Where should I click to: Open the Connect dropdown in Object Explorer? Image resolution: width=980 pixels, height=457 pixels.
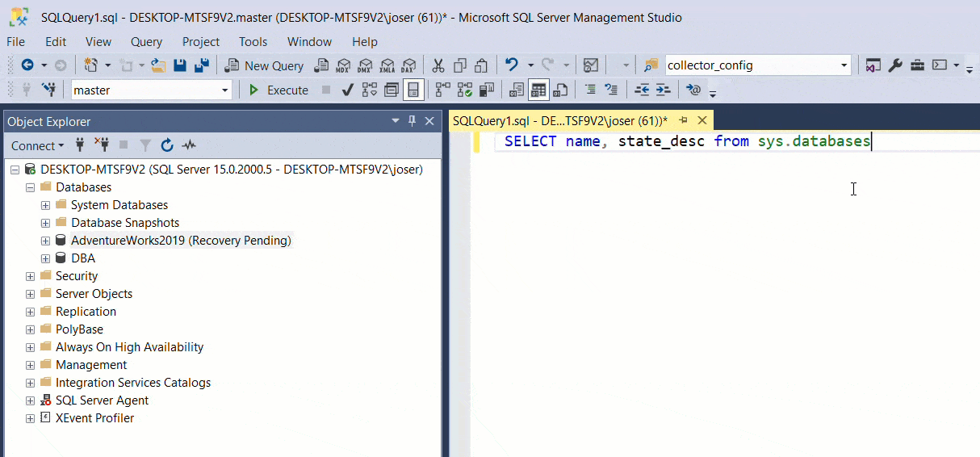tap(37, 146)
